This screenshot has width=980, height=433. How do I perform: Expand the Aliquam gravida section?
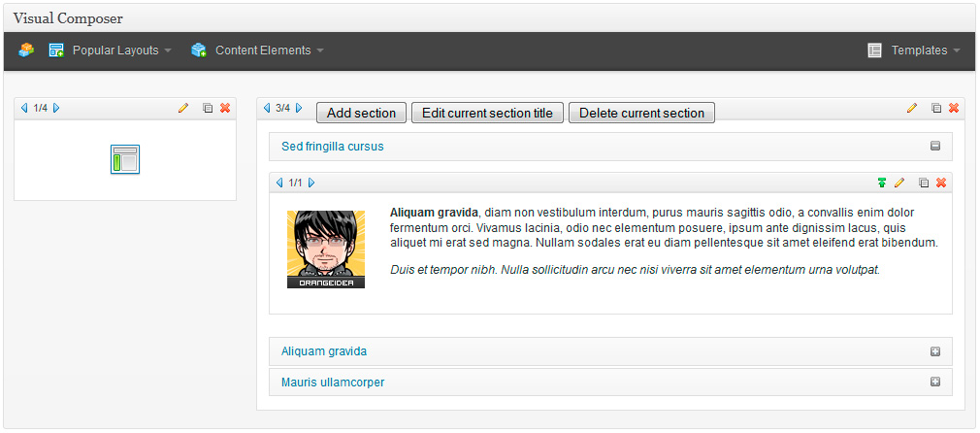pyautogui.click(x=935, y=351)
